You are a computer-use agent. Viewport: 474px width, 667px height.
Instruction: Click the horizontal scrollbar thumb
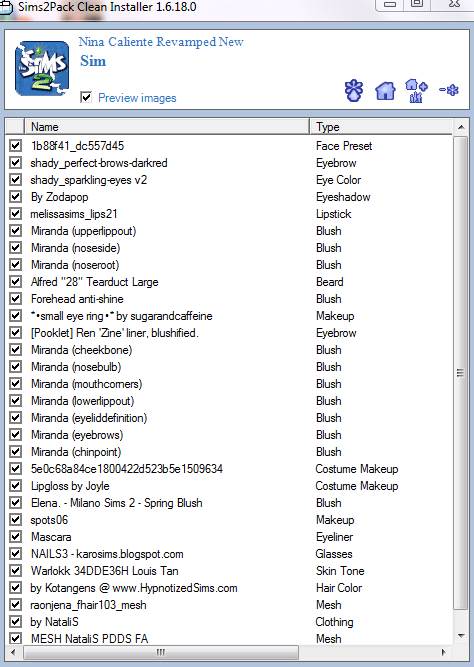[x=161, y=652]
